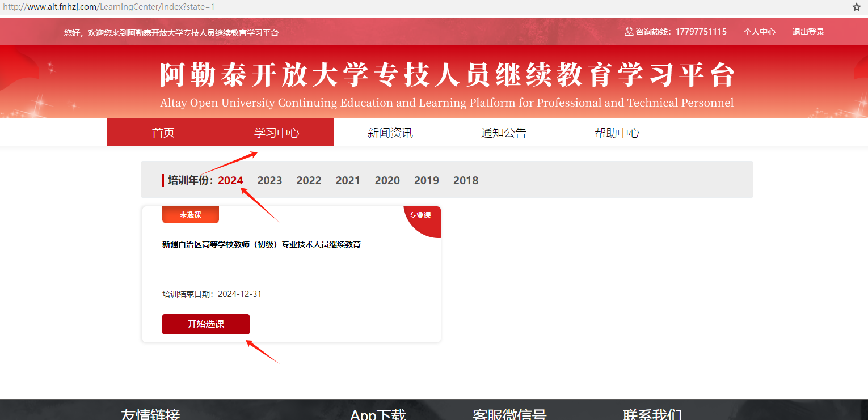Click the 未选课 status badge
Screen dimensions: 868x420
click(191, 215)
